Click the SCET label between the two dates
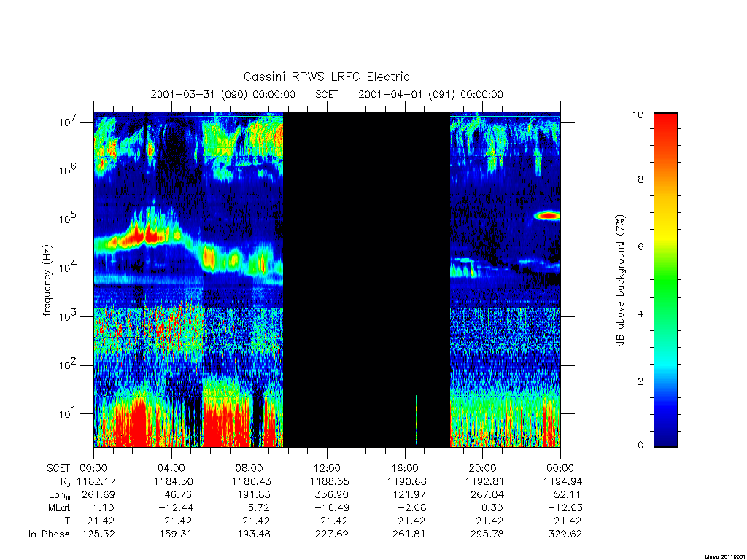The height and width of the screenshot is (560, 747). [327, 94]
